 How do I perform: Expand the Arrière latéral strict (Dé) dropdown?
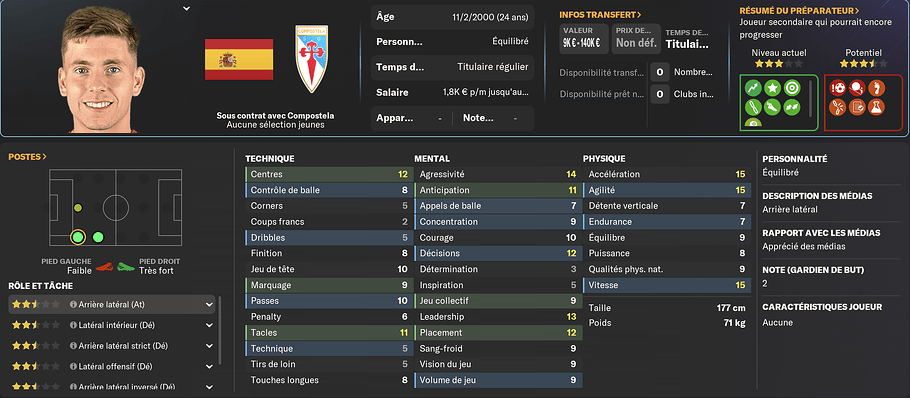click(210, 346)
